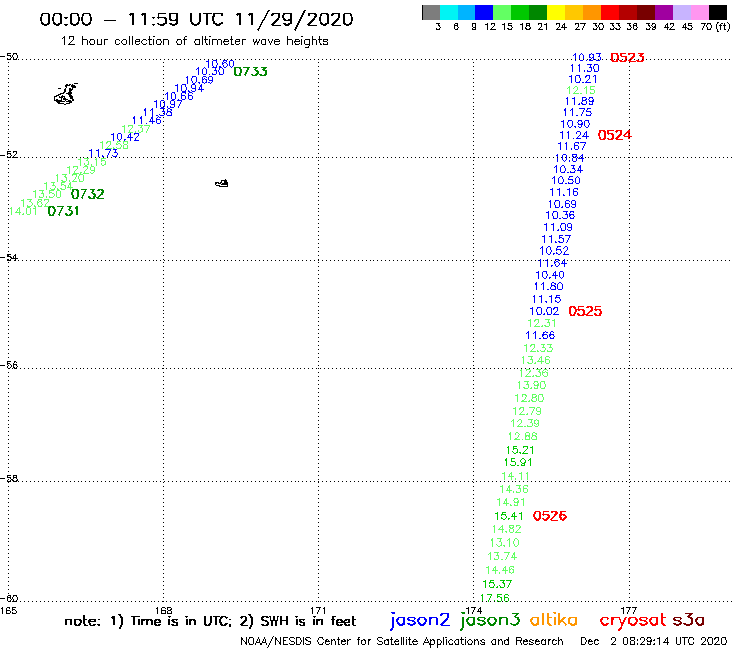Click the jason2 satellite legend label

pos(420,620)
